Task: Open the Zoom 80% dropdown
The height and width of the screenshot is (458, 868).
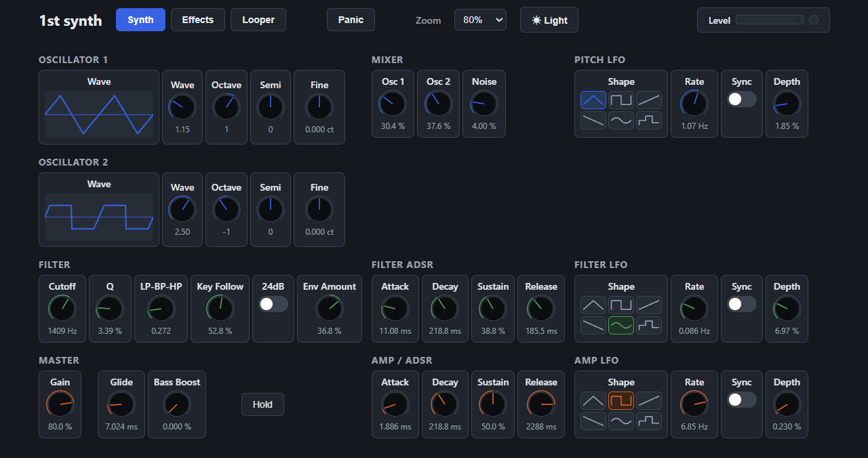Action: (480, 20)
